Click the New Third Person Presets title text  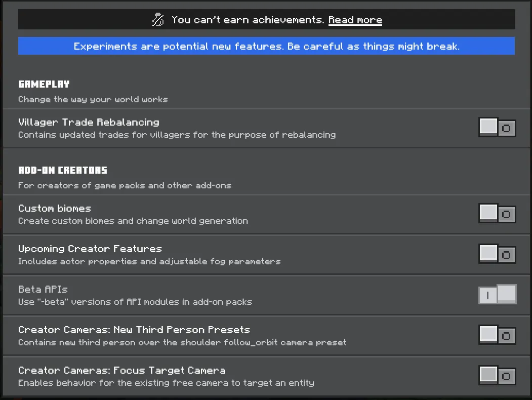click(134, 330)
